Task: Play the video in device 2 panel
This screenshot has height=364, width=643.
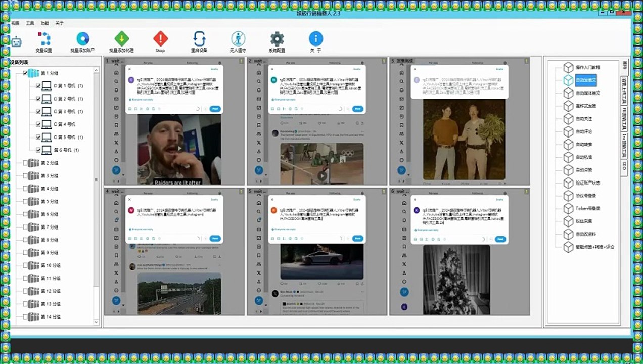Action: 322,175
